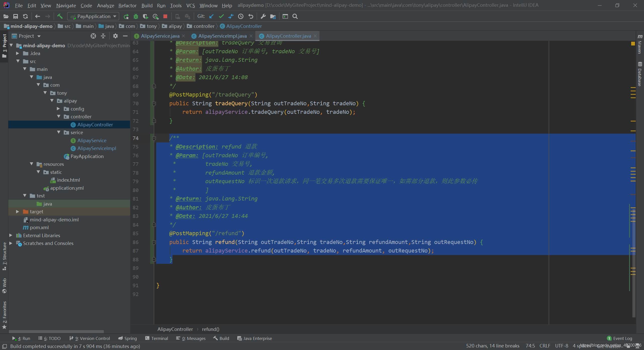Open Project panel settings gear icon

[115, 36]
